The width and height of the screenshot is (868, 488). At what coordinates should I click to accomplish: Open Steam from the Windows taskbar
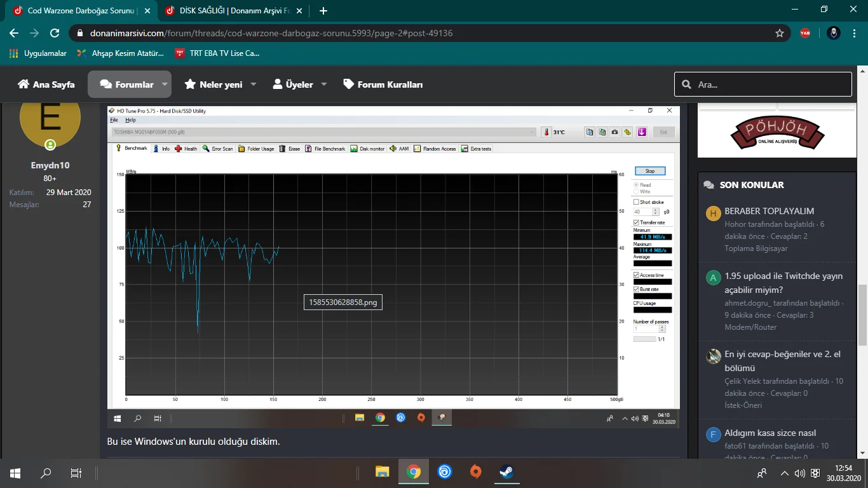[506, 472]
